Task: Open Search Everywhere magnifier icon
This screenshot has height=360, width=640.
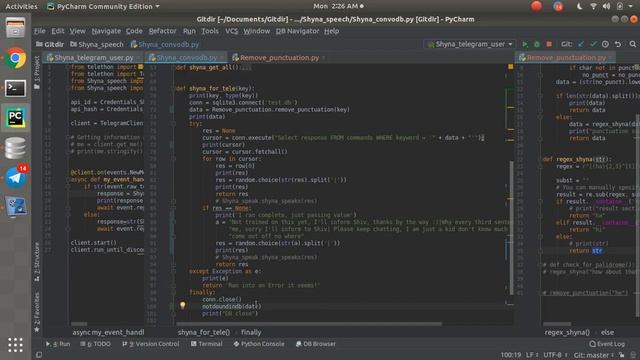Action: click(633, 44)
